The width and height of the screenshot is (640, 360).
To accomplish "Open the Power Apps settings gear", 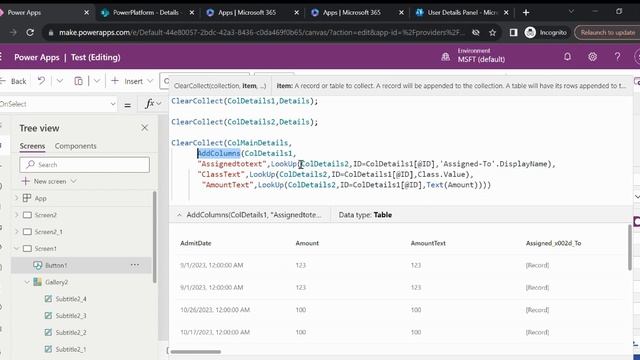I will click(592, 57).
